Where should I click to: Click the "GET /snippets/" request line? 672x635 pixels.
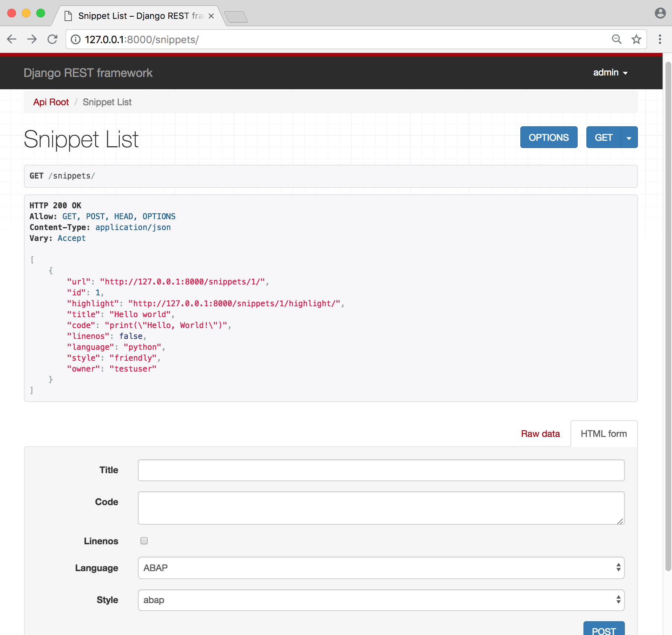tap(62, 176)
